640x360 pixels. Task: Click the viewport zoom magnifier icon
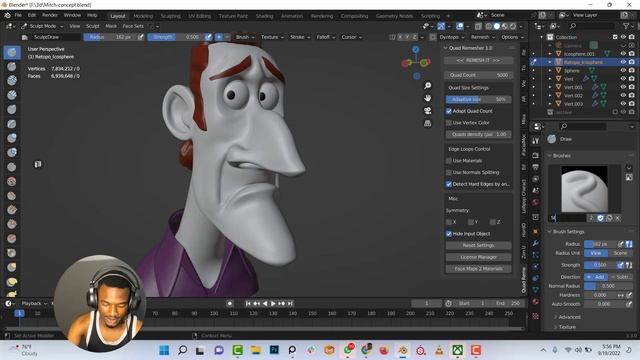pos(427,86)
